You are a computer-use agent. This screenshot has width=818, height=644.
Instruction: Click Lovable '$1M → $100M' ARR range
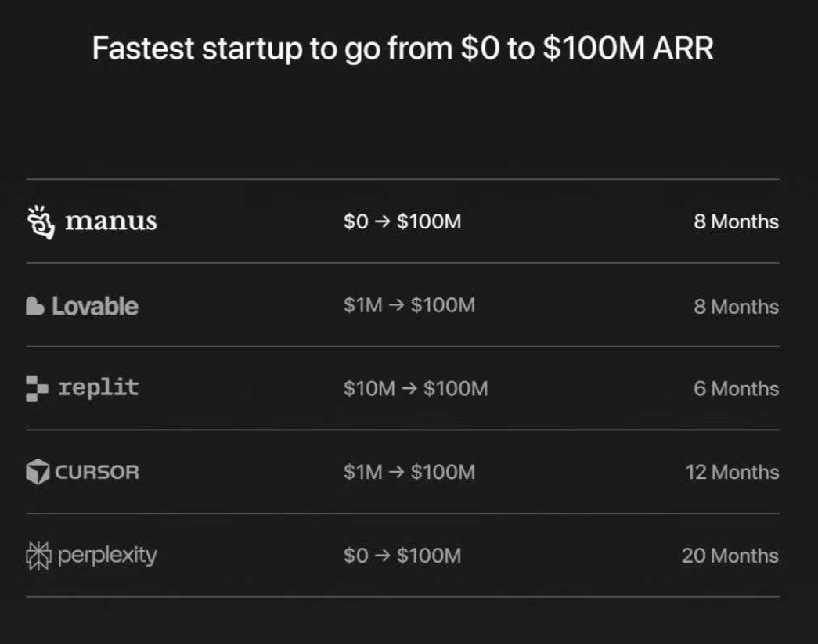(x=409, y=305)
